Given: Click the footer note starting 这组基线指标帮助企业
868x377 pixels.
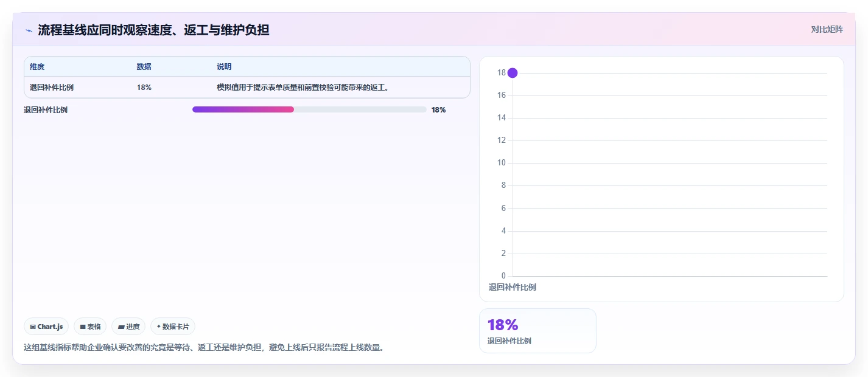Looking at the screenshot, I should click(x=204, y=348).
